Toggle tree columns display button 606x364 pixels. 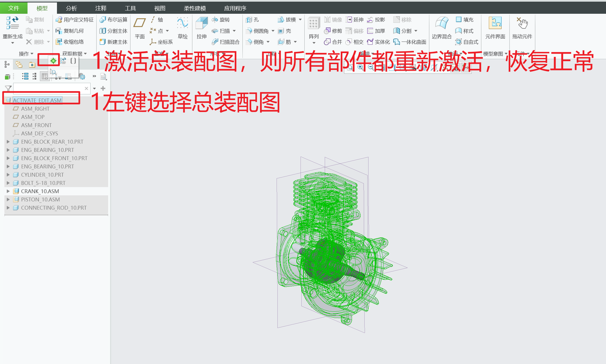coord(44,76)
